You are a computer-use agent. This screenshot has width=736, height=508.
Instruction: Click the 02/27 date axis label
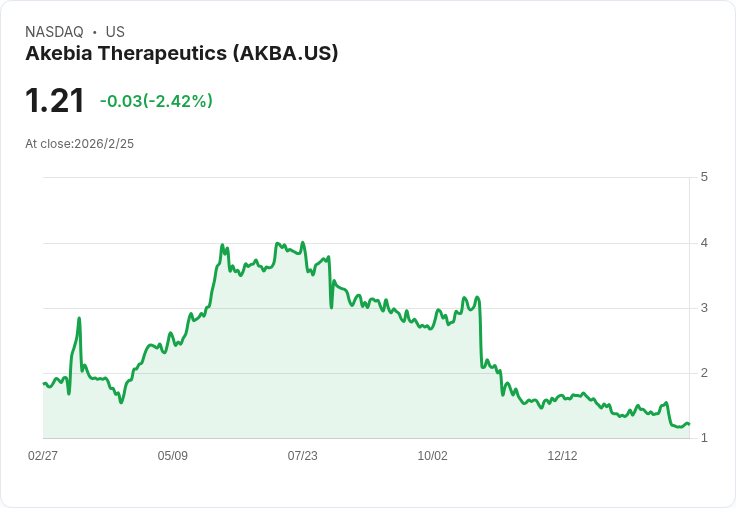[43, 455]
